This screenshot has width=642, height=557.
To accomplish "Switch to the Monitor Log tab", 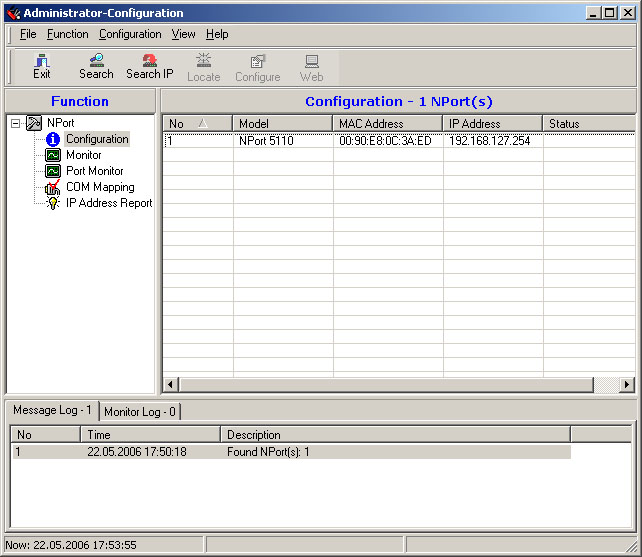I will [x=139, y=411].
